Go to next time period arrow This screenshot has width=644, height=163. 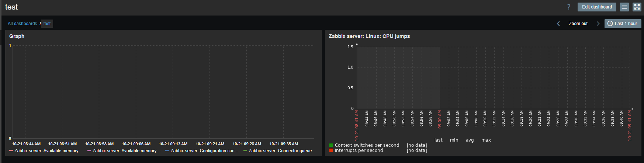(598, 24)
